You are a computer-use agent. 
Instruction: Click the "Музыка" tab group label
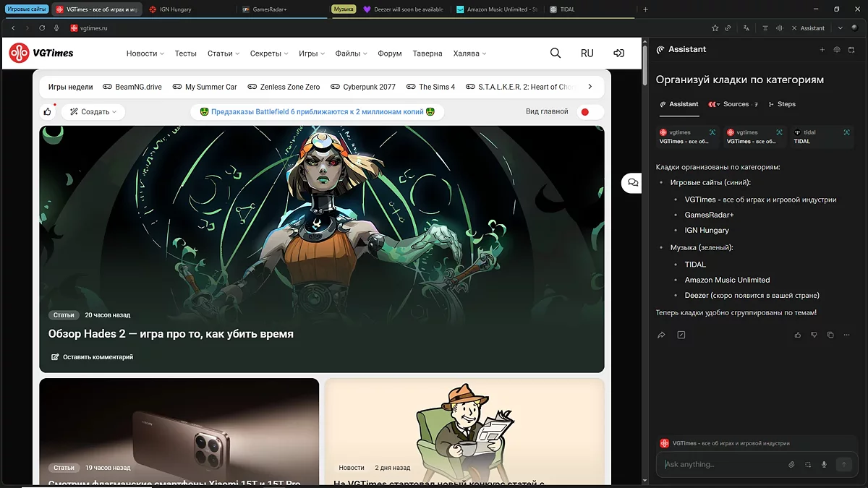pyautogui.click(x=343, y=9)
